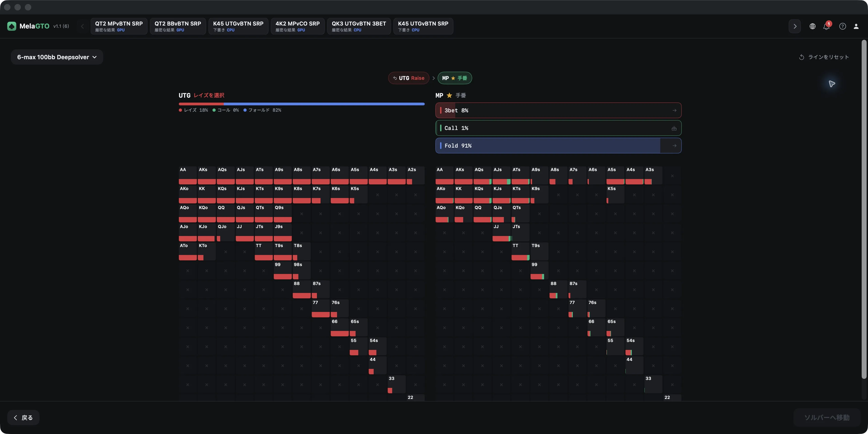868x434 pixels.
Task: Click the vertical scrollbar on right
Action: pos(864,209)
